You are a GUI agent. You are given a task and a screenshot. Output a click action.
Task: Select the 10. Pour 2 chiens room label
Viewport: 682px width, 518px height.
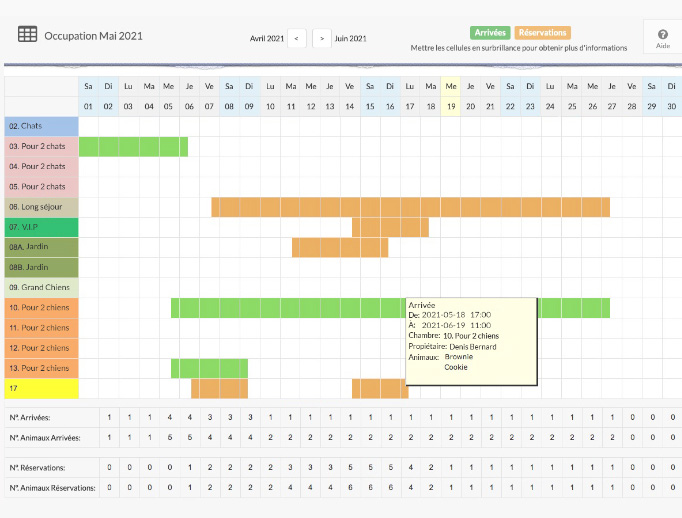pyautogui.click(x=41, y=308)
